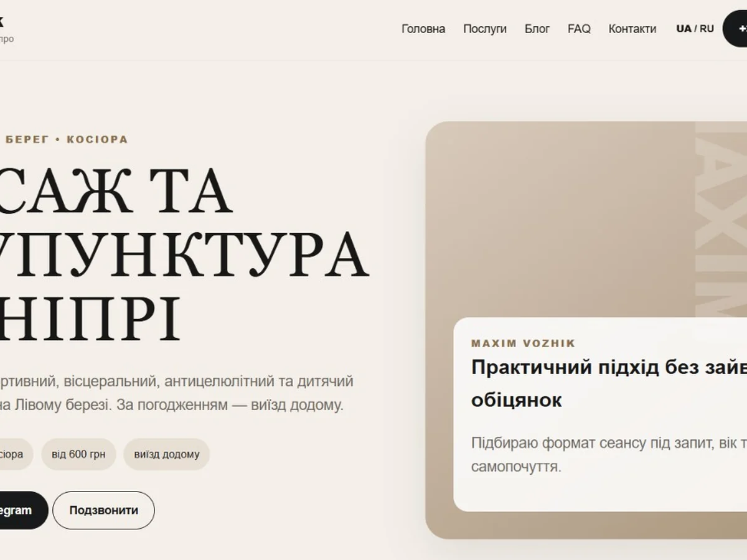
Task: Go to Послуги page
Action: [x=485, y=29]
